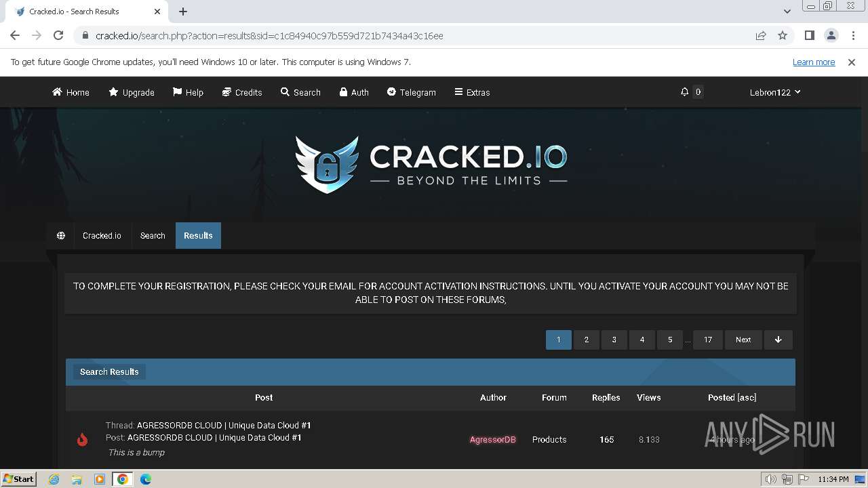The image size is (868, 488).
Task: Open Search in the forum navbar
Action: click(300, 92)
